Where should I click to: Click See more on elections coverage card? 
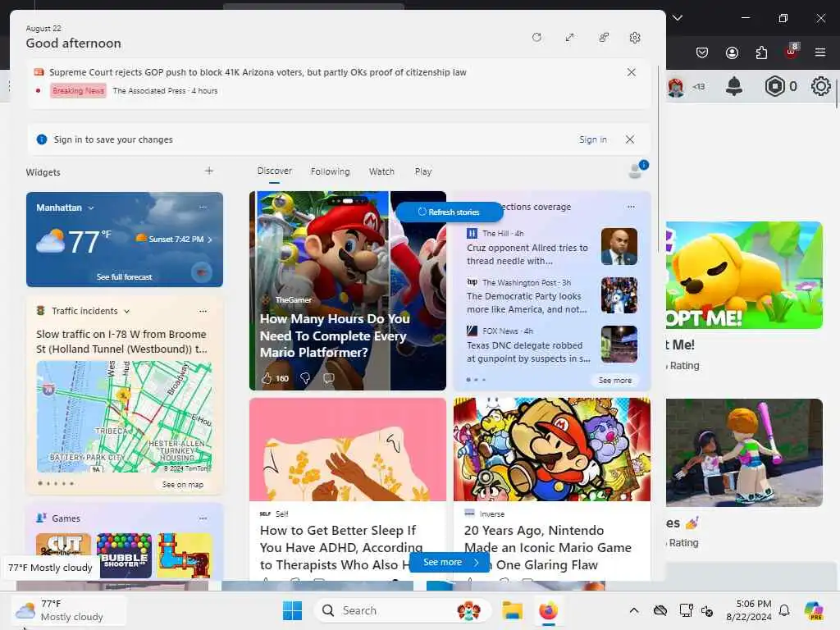pyautogui.click(x=615, y=380)
